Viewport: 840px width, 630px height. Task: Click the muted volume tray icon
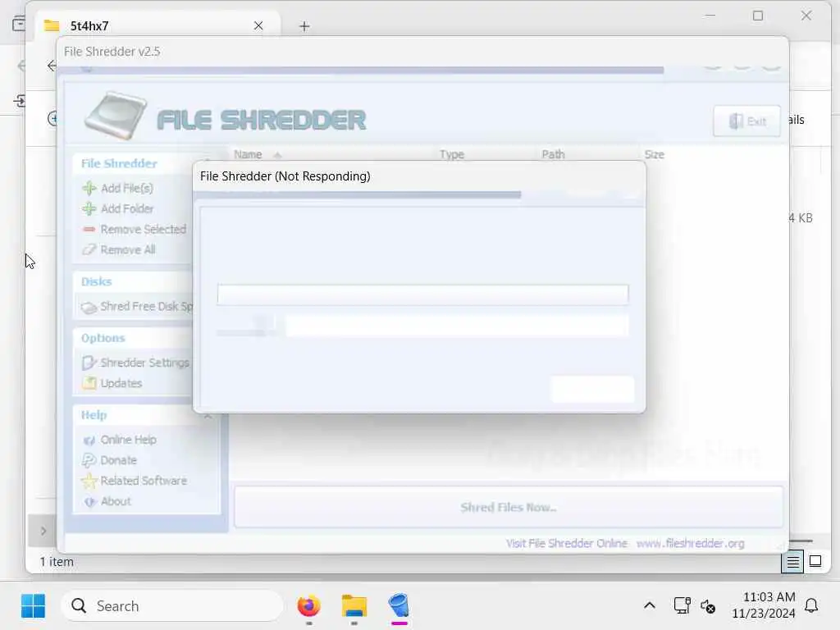pos(708,606)
